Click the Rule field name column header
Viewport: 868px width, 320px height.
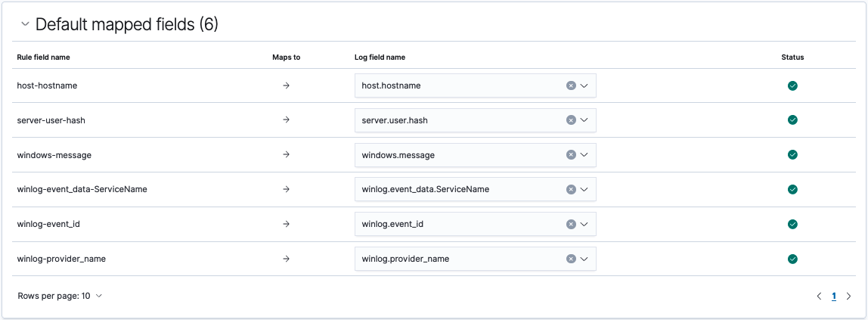click(x=43, y=57)
